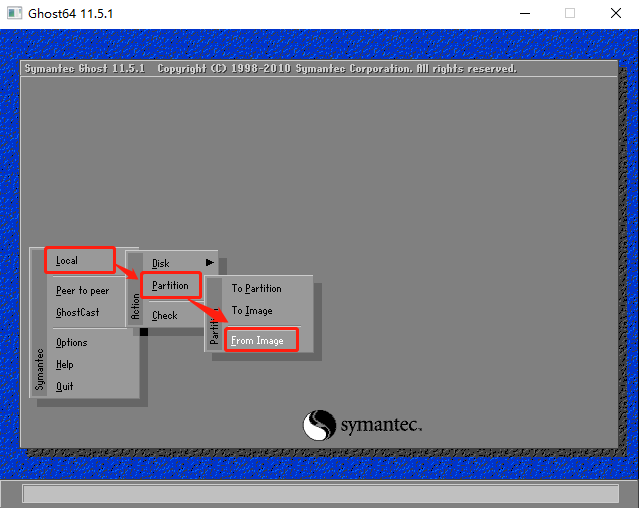Choose To Image option
This screenshot has height=508, width=639.
[252, 310]
